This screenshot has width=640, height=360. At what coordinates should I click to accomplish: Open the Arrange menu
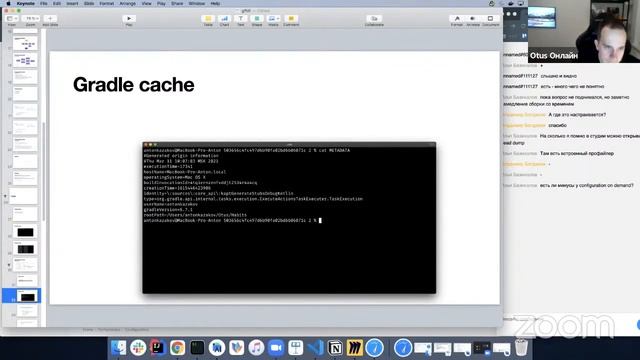point(127,3)
